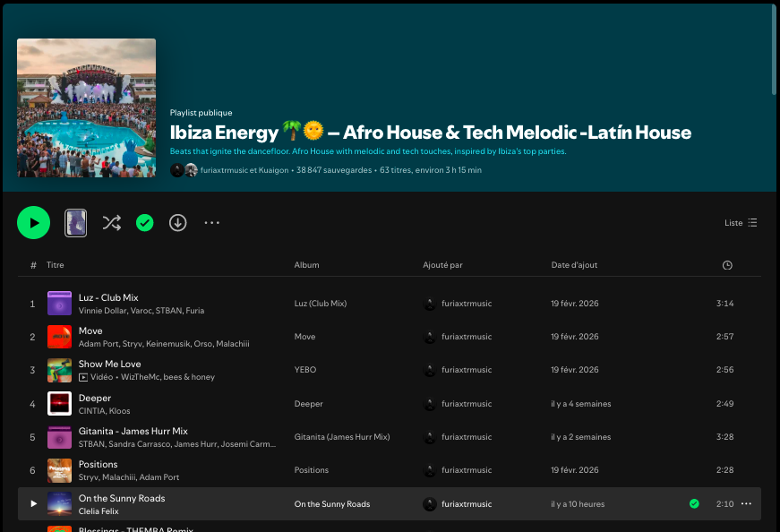This screenshot has height=532, width=780.
Task: Open Keinemusik artist link
Action: coord(167,344)
